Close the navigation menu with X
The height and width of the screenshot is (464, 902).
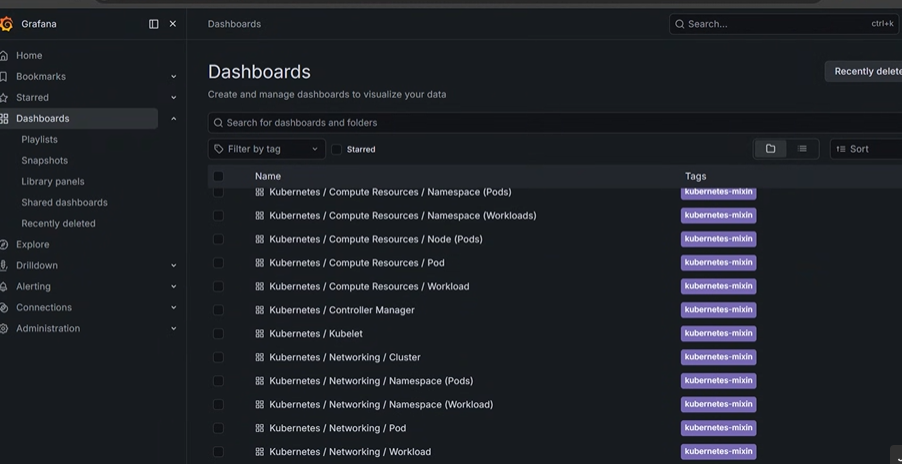173,24
